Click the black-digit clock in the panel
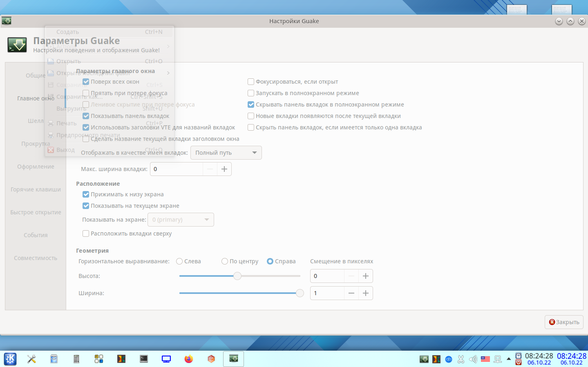Viewport: 588px width, 367px height. tap(539, 359)
